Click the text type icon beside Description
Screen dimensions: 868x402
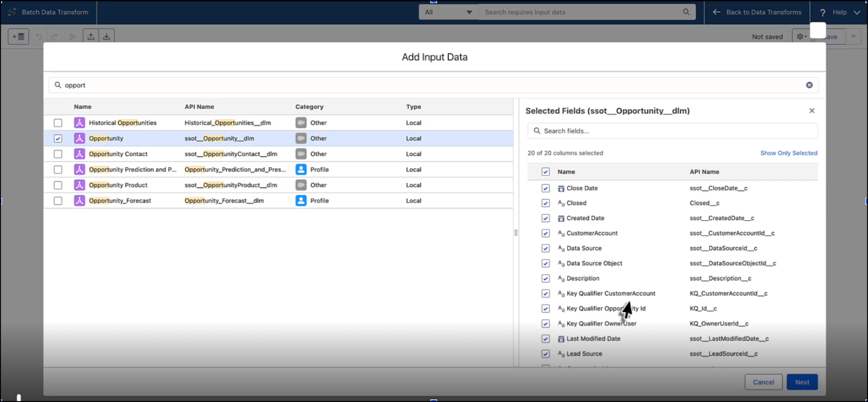(561, 279)
